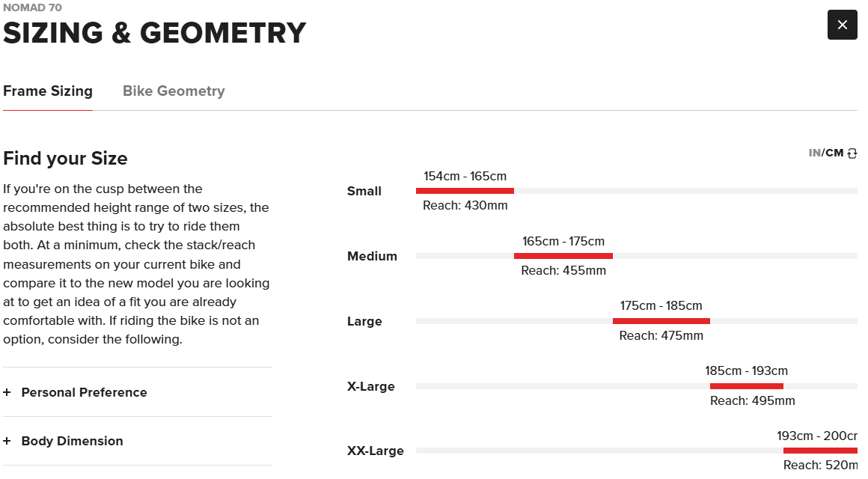The height and width of the screenshot is (479, 868).
Task: Click the XX-Large red range bar
Action: pos(819,451)
